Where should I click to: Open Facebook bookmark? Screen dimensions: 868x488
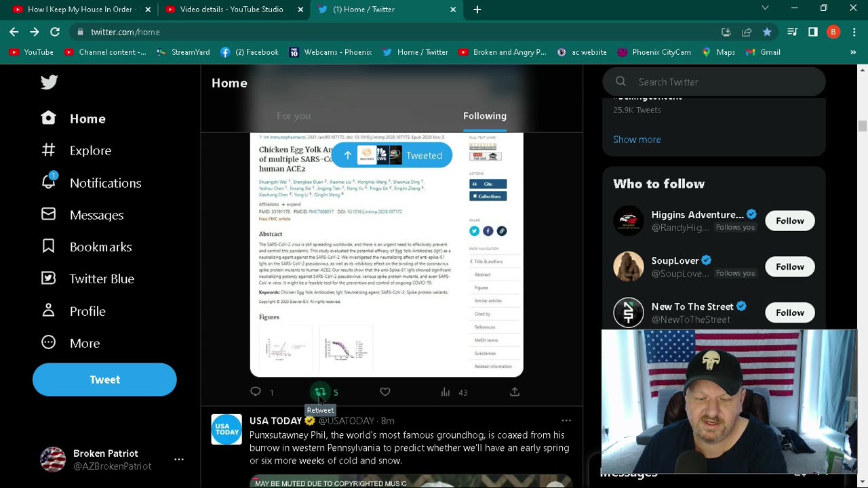click(x=250, y=52)
